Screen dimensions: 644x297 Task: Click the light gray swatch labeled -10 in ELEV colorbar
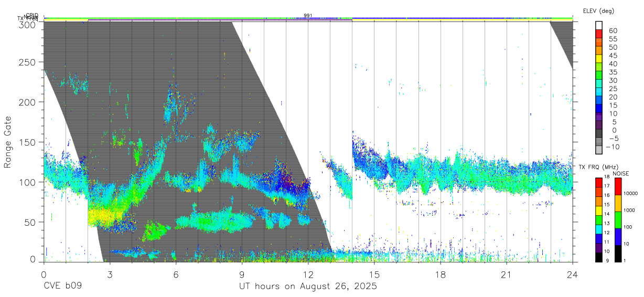coord(599,150)
